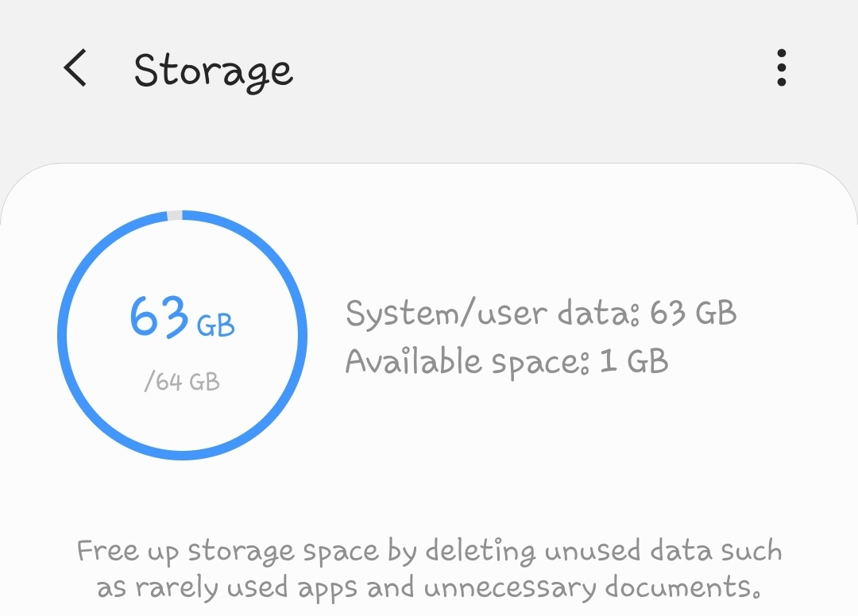Image resolution: width=858 pixels, height=616 pixels.
Task: Tap the gray gap in the storage ring
Action: click(x=173, y=215)
